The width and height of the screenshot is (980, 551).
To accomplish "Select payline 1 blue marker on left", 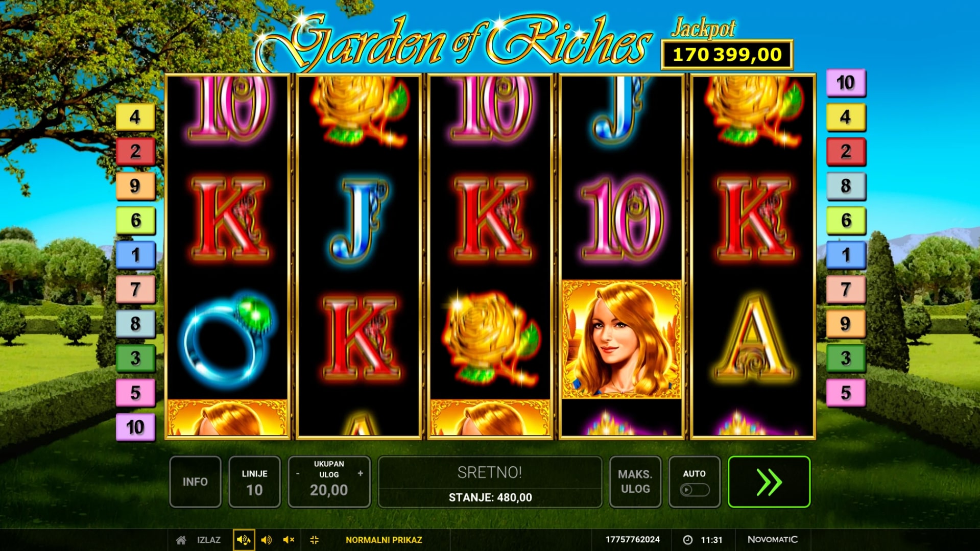I will click(135, 255).
